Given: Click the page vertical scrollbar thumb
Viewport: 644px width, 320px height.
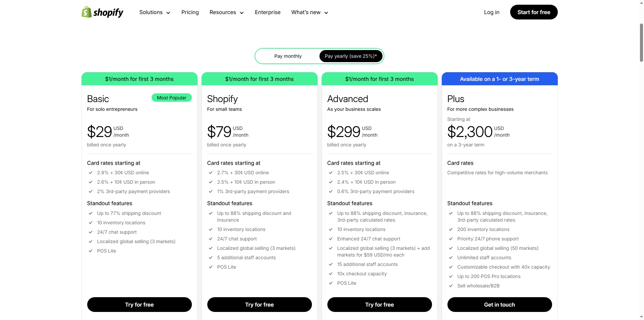Looking at the screenshot, I should pyautogui.click(x=641, y=42).
